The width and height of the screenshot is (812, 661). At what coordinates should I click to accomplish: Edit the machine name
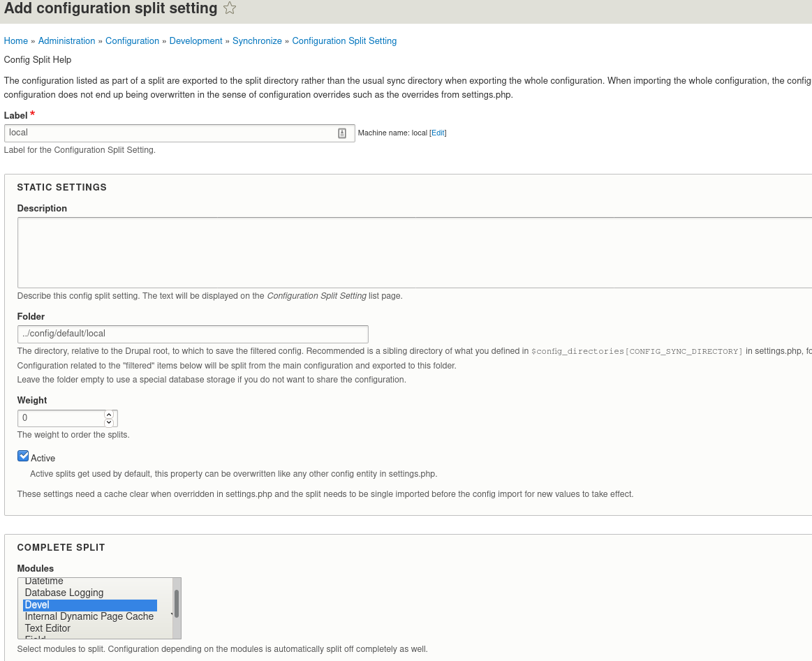[x=438, y=133]
